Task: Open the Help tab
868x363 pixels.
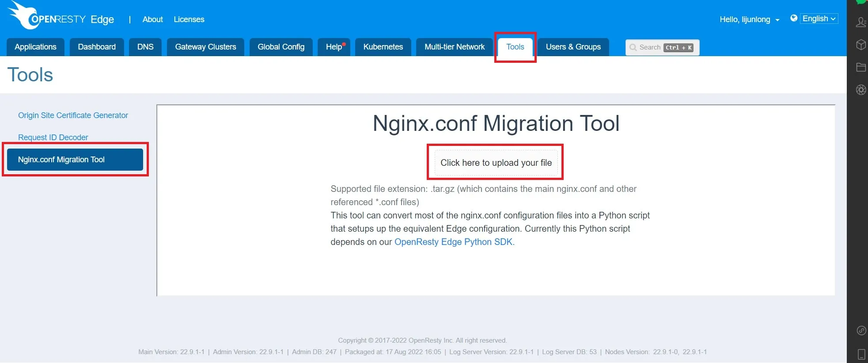Action: coord(334,47)
